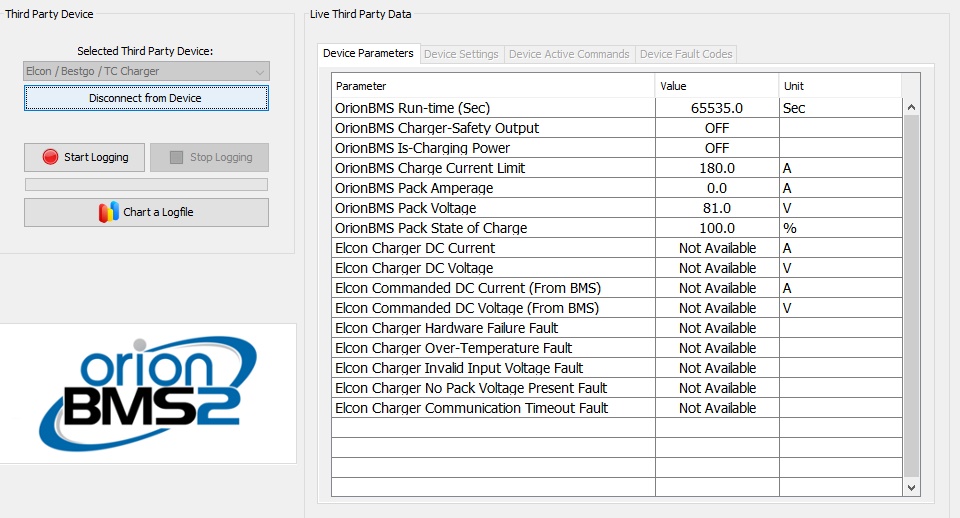Click the Value column header

tap(716, 86)
